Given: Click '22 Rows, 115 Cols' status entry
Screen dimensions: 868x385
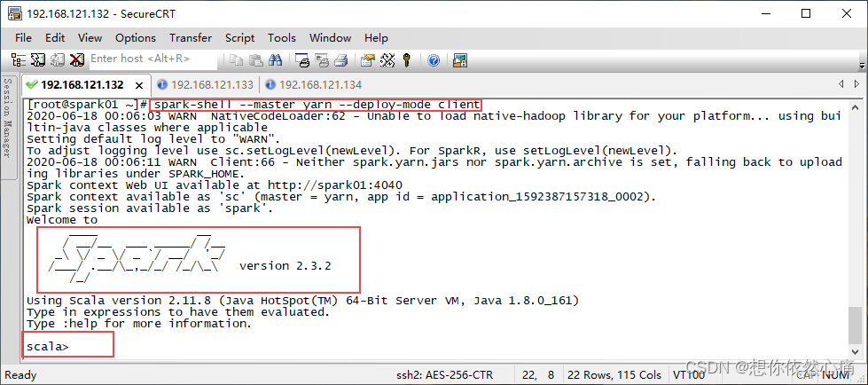Looking at the screenshot, I should [614, 375].
